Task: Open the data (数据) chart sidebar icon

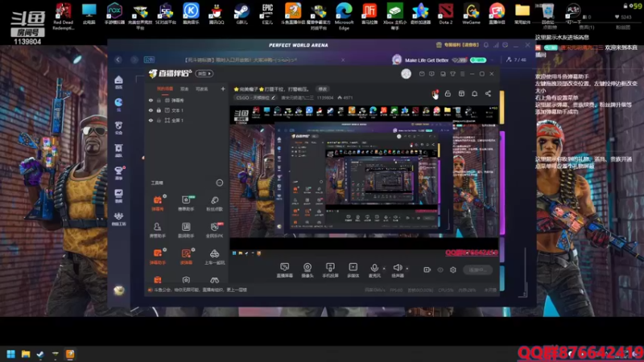Action: click(x=118, y=195)
